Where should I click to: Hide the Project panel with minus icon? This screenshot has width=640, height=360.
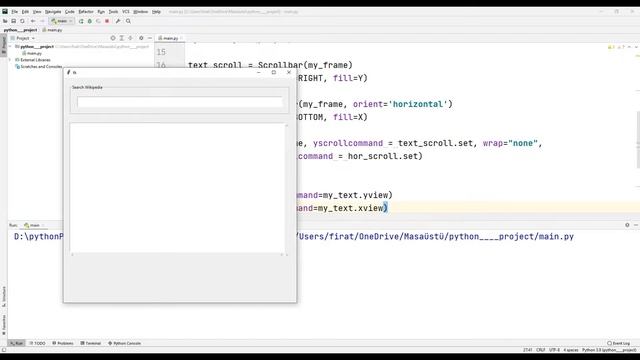click(x=150, y=38)
